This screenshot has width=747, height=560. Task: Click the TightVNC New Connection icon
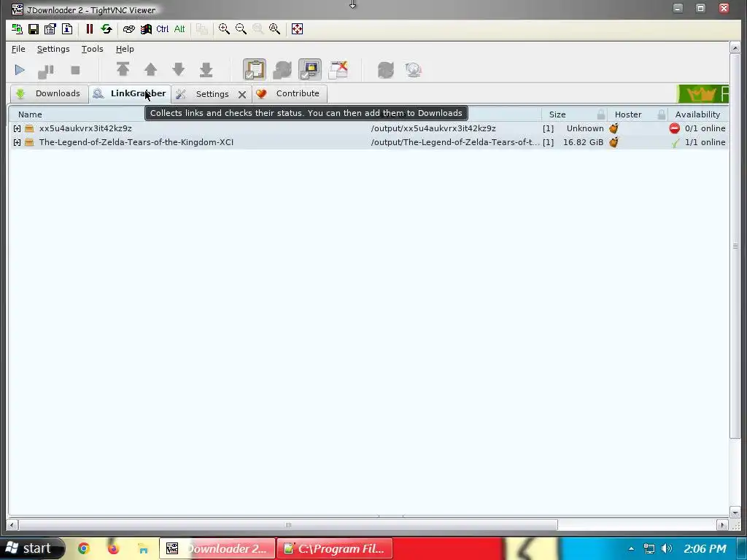click(x=18, y=29)
